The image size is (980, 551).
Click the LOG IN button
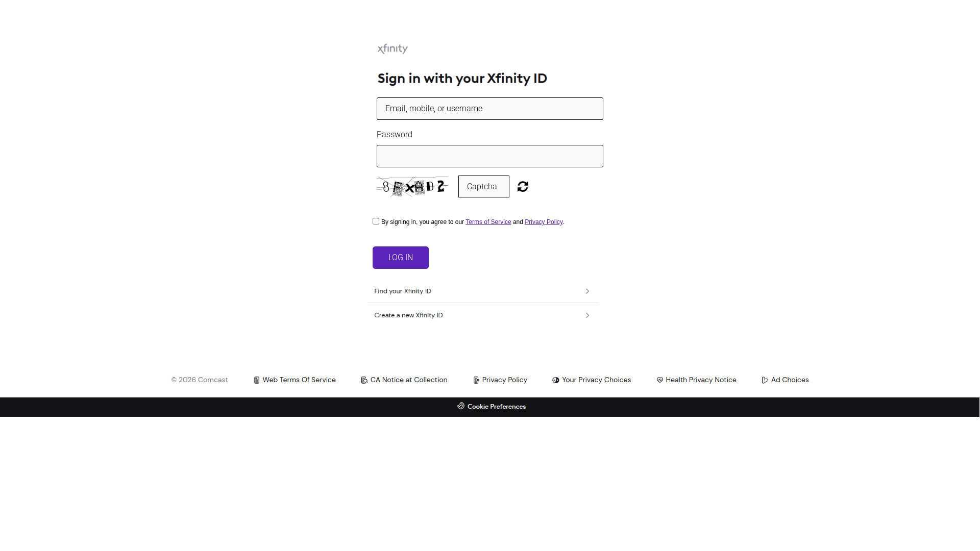click(x=401, y=258)
